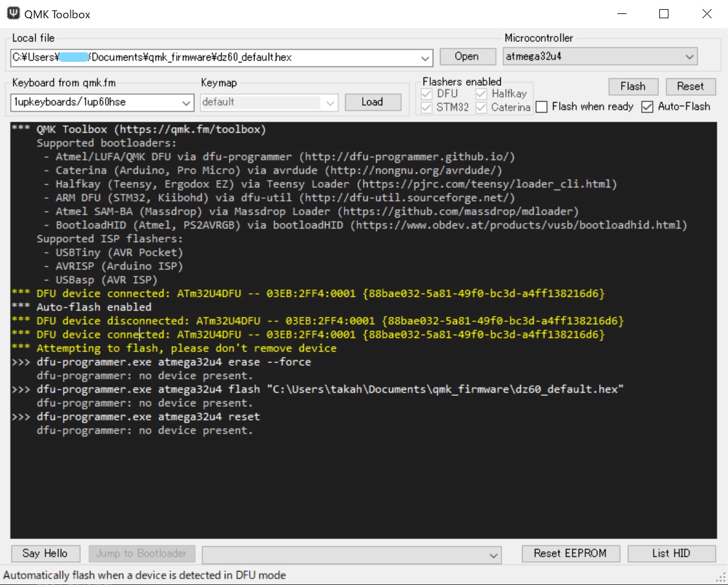Click the 'Supported ISP flashers:' log line
Image resolution: width=728 pixels, height=585 pixels.
click(110, 239)
